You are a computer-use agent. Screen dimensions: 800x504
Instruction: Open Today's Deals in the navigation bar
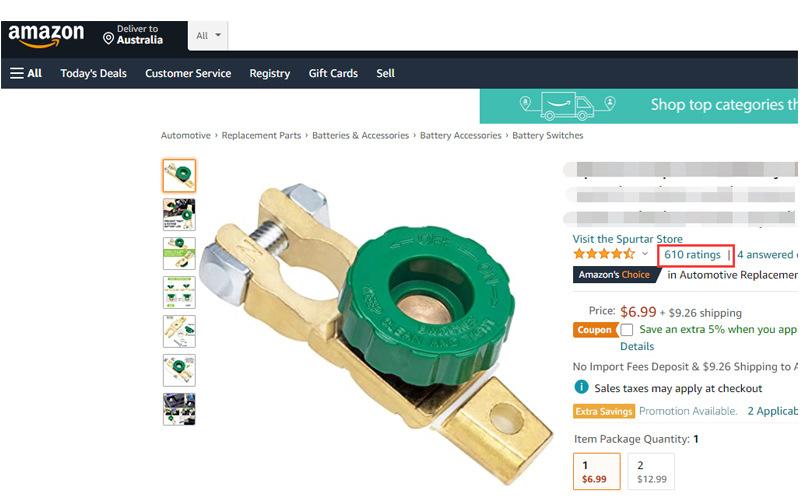pyautogui.click(x=93, y=73)
